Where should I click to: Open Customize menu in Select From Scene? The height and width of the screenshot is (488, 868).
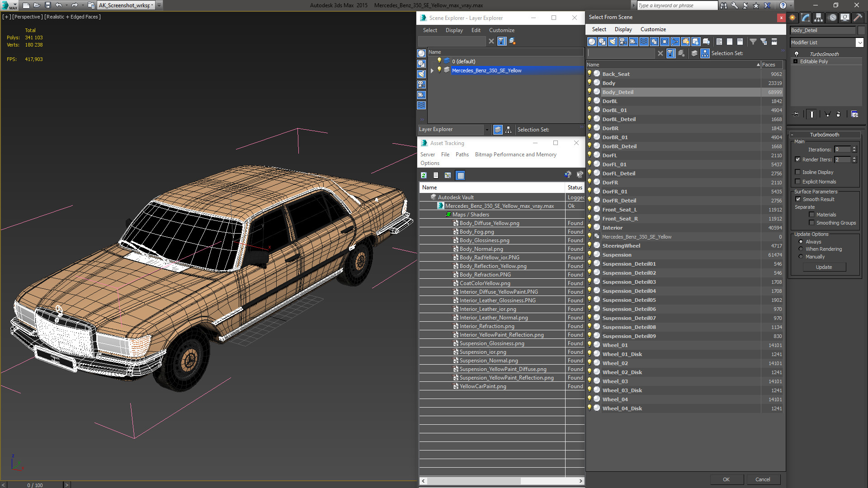(x=653, y=29)
